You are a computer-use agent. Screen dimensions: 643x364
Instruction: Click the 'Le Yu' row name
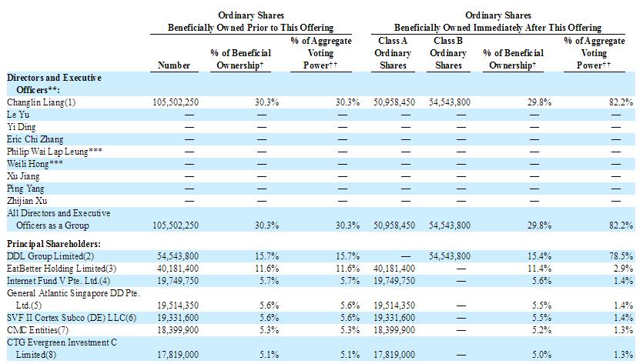tap(18, 115)
